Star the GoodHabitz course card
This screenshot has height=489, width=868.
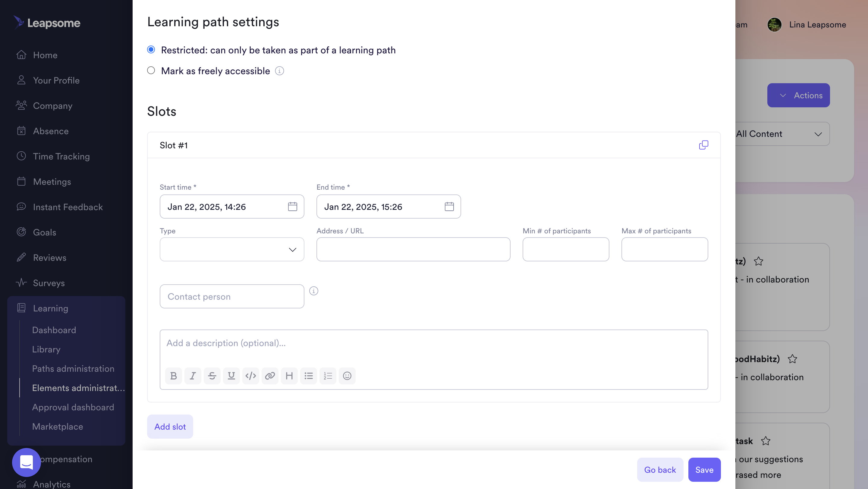point(793,359)
